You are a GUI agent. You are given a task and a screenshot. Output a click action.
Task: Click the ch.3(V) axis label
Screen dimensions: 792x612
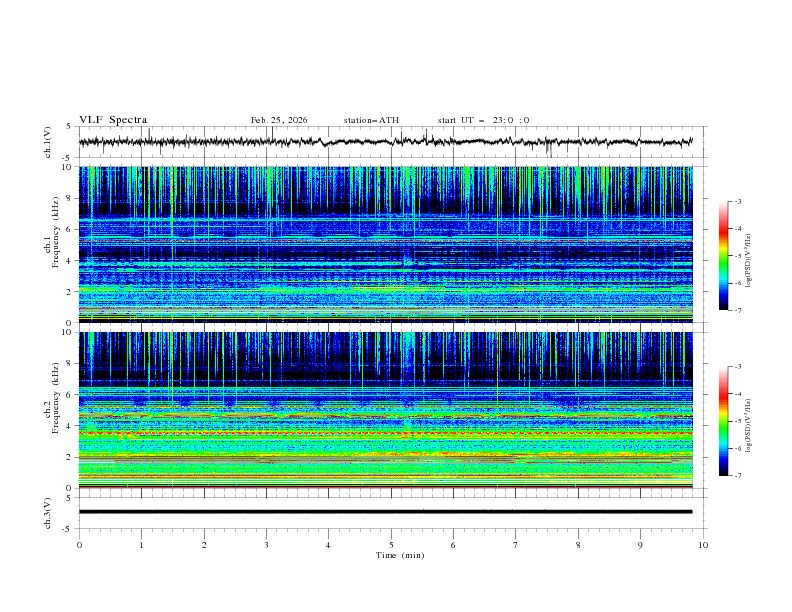point(48,512)
